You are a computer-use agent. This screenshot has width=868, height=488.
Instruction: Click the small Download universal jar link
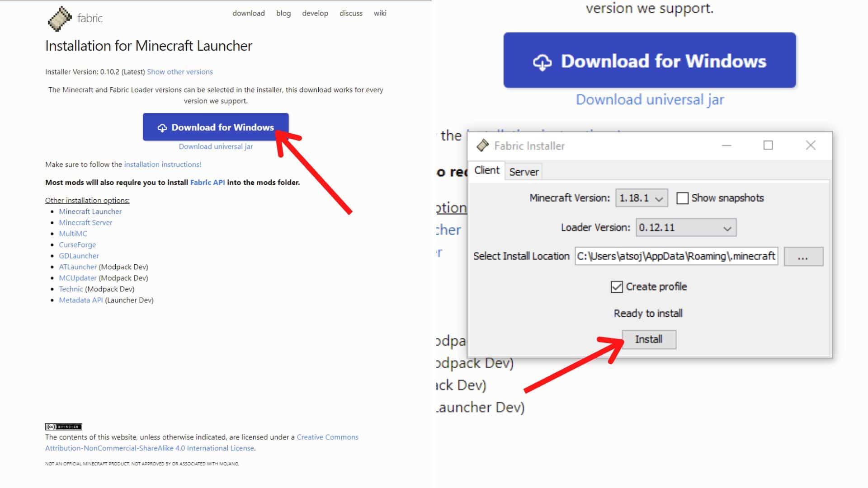(216, 146)
